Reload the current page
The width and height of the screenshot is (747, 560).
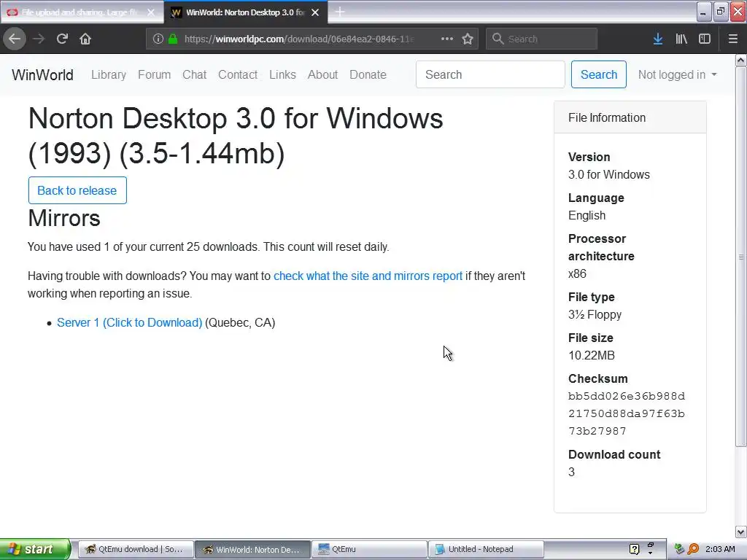click(x=62, y=39)
